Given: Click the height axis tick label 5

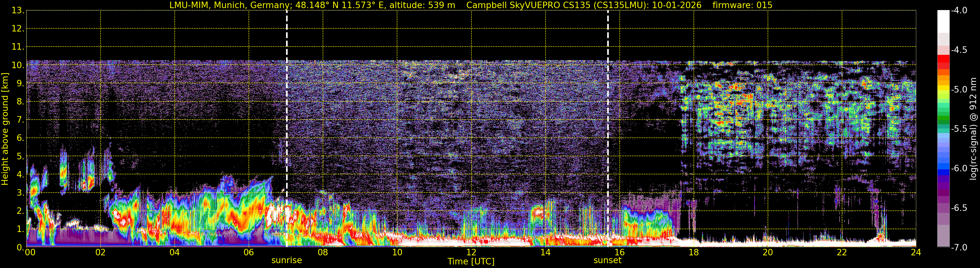Looking at the screenshot, I should pos(20,156).
